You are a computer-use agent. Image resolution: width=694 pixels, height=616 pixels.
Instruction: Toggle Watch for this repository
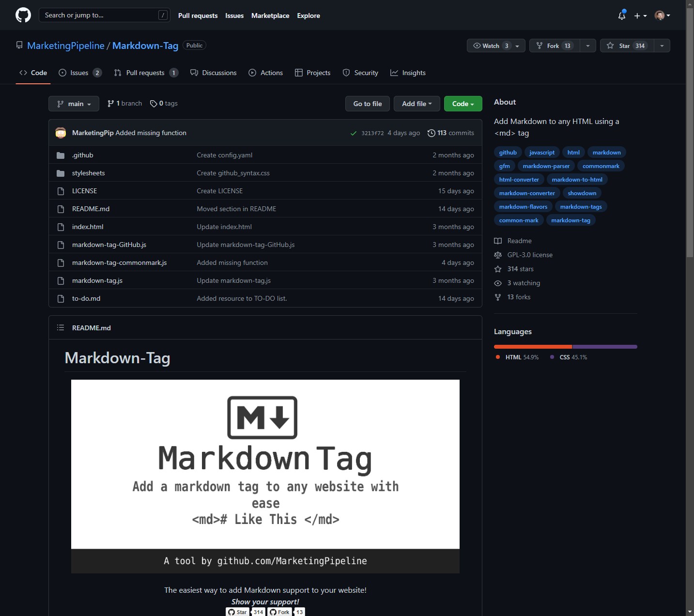coord(490,46)
